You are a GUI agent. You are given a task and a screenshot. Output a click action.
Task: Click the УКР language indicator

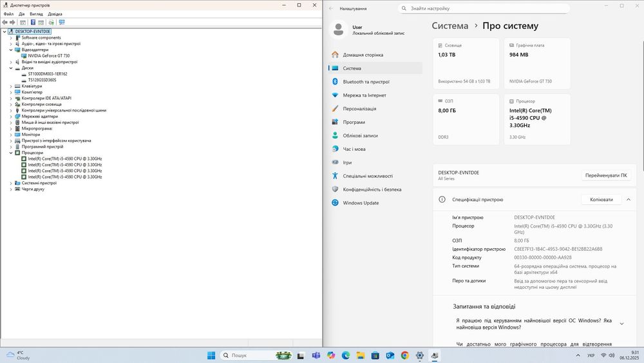point(591,356)
